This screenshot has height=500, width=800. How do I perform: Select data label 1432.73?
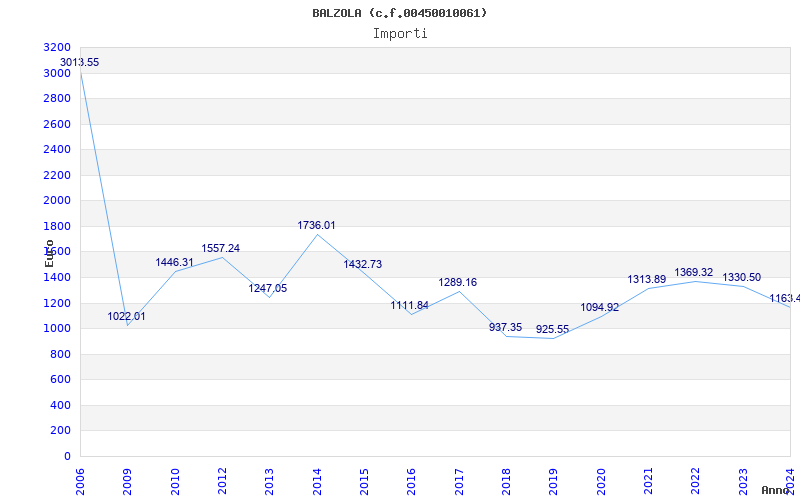(362, 264)
